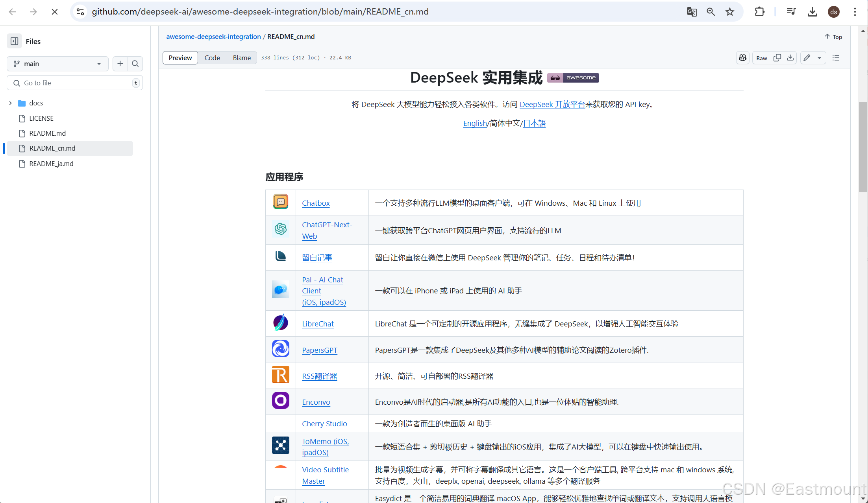Viewport: 868px width, 503px height.
Task: Collapse the file tree side panel
Action: pos(15,41)
